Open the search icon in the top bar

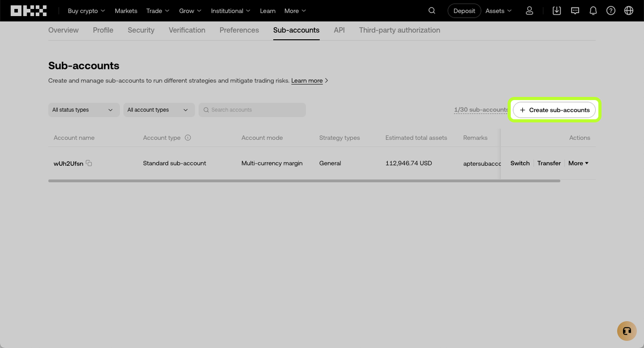pyautogui.click(x=432, y=10)
